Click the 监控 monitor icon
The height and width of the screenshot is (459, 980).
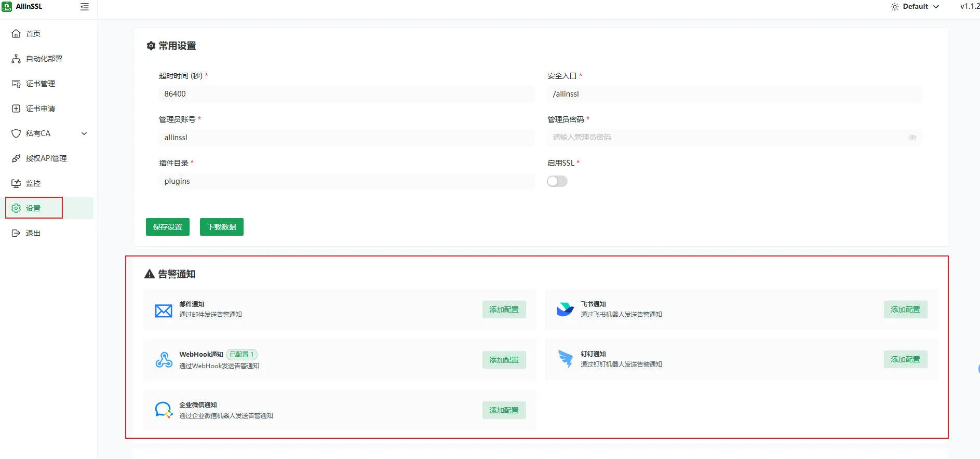point(16,183)
